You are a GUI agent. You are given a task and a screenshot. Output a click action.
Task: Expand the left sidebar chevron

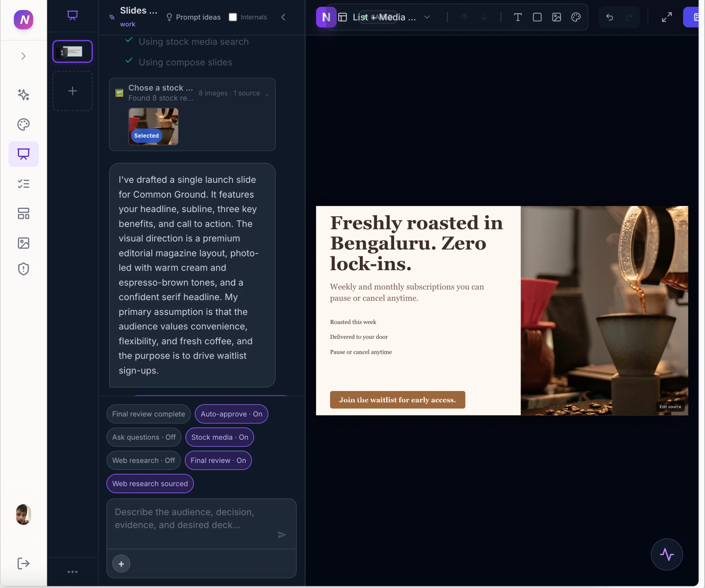point(23,56)
